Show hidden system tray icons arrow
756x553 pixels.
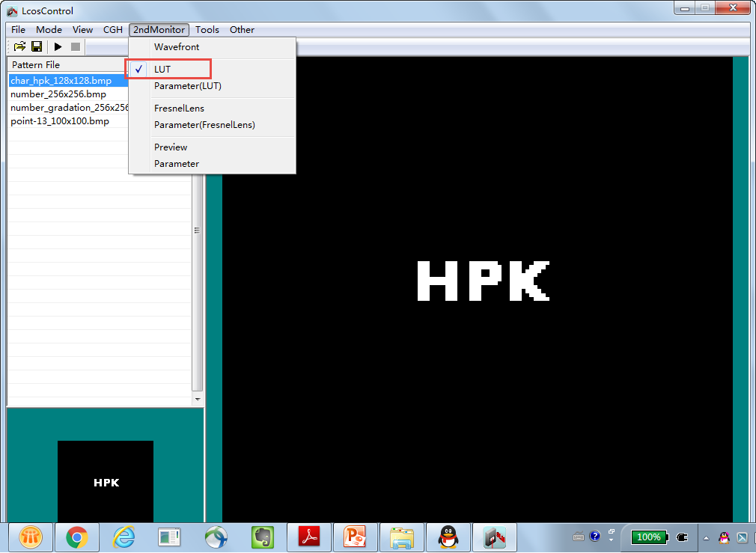coord(706,537)
